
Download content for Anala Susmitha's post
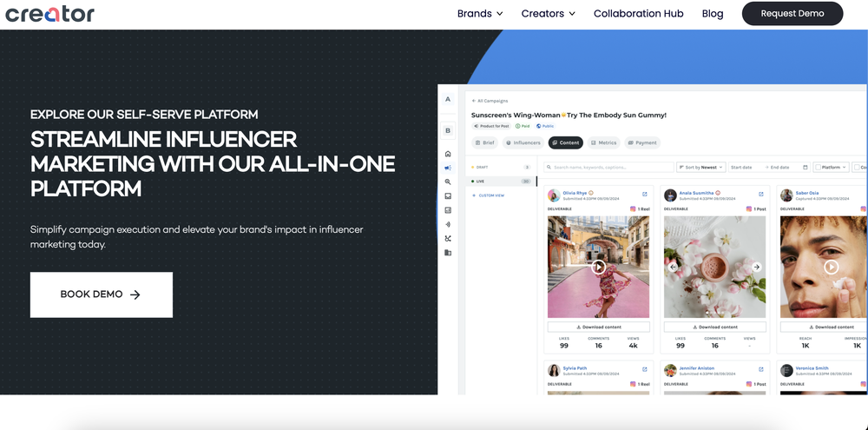point(714,327)
